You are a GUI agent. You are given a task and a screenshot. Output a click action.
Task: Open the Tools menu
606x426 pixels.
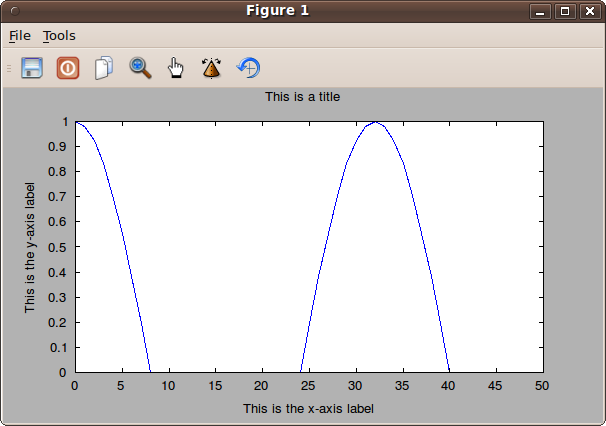59,35
